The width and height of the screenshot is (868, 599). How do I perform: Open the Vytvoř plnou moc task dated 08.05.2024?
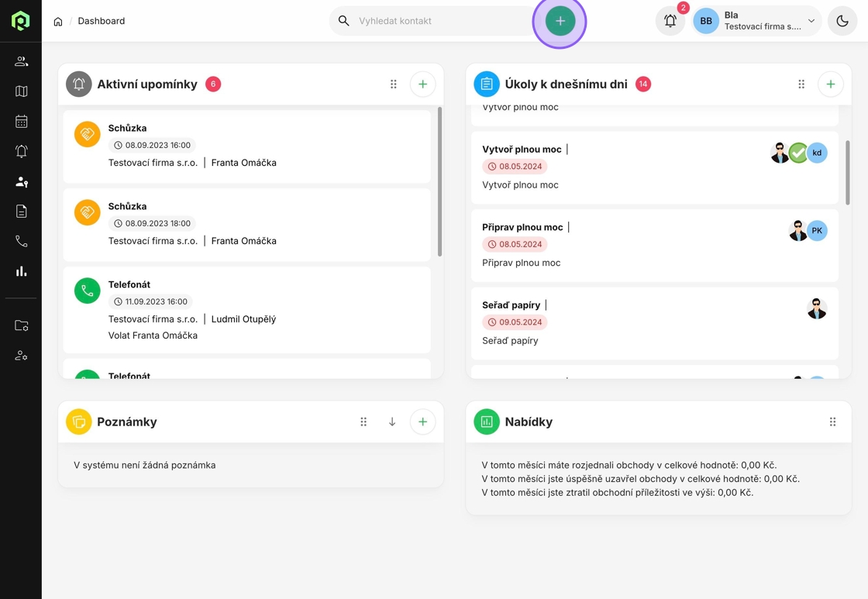(655, 167)
